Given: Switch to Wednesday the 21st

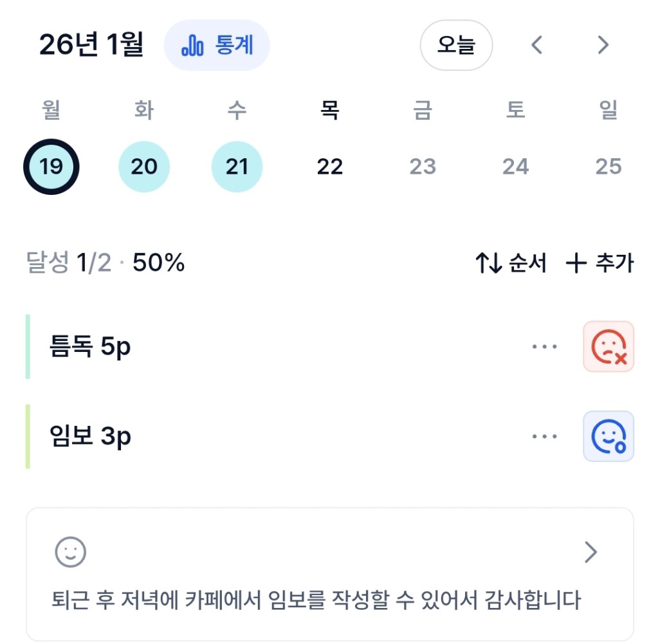Looking at the screenshot, I should coord(237,167).
